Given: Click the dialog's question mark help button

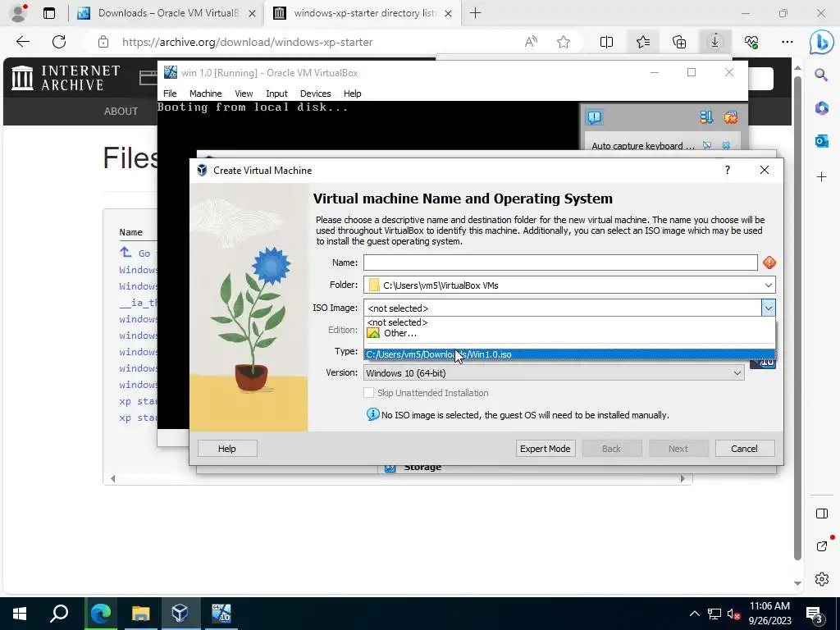Looking at the screenshot, I should (x=727, y=170).
